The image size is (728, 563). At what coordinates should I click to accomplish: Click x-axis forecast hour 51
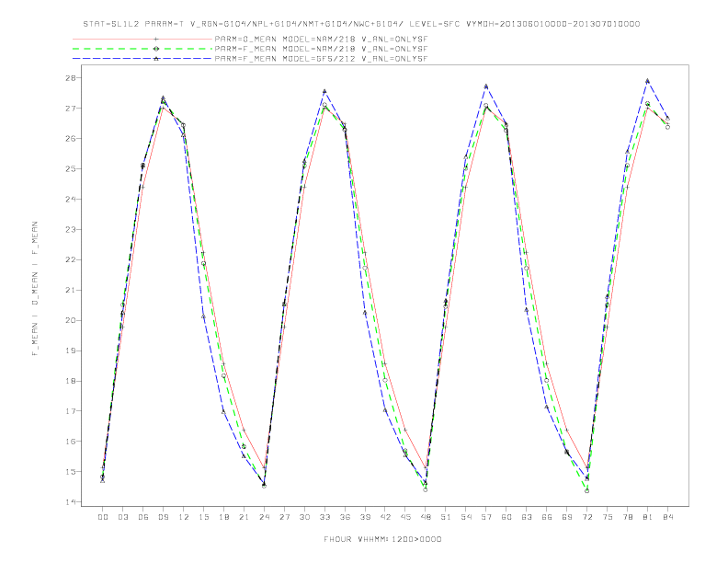tap(446, 517)
